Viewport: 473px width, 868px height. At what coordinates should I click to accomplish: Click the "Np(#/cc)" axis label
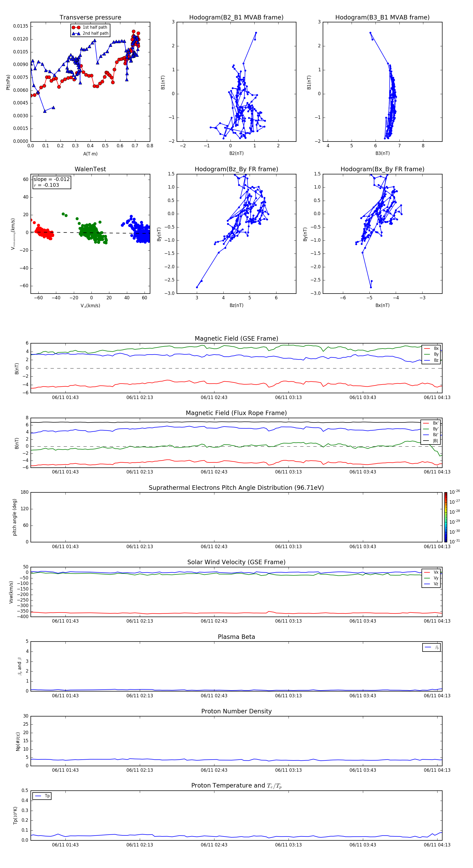click(x=18, y=741)
